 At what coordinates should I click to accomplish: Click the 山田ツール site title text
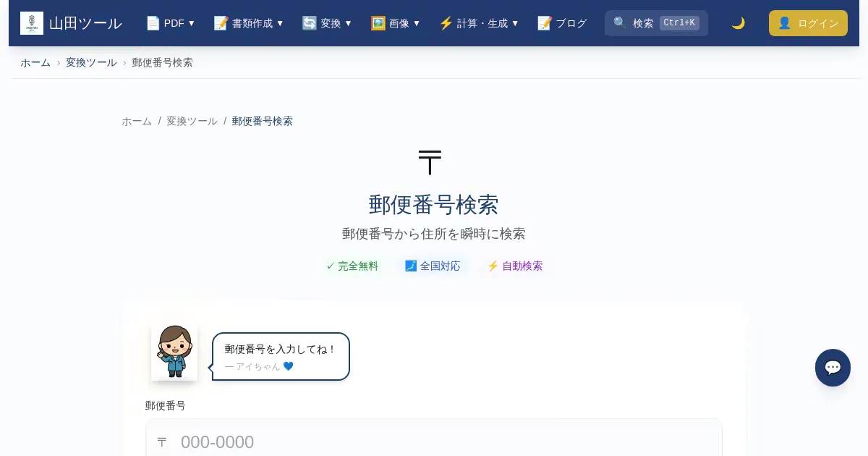point(85,23)
